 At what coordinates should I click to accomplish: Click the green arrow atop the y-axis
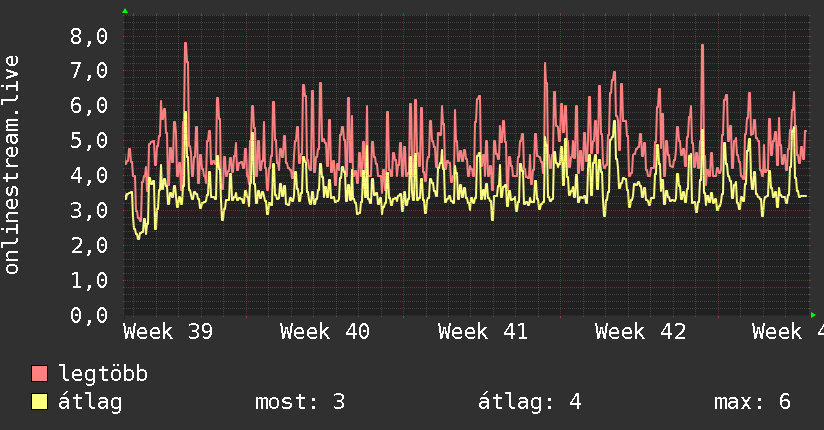(125, 11)
